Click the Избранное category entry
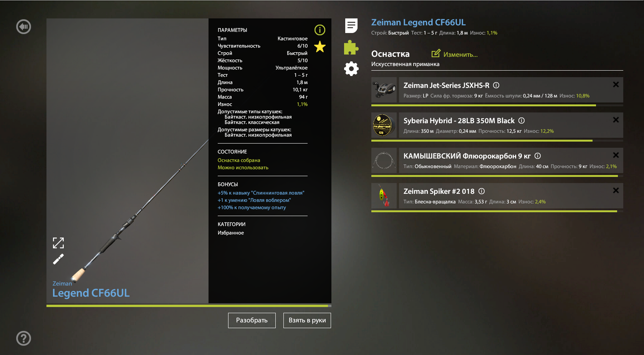The image size is (644, 355). pos(231,233)
